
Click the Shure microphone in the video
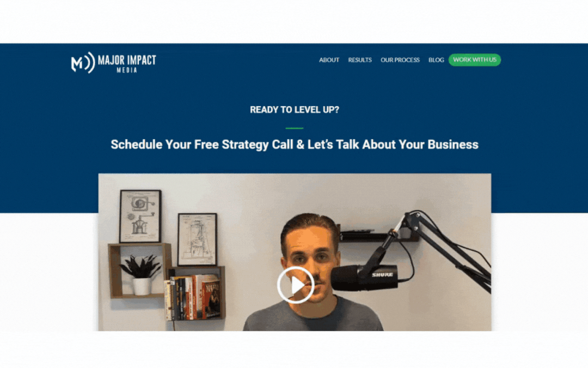364,277
